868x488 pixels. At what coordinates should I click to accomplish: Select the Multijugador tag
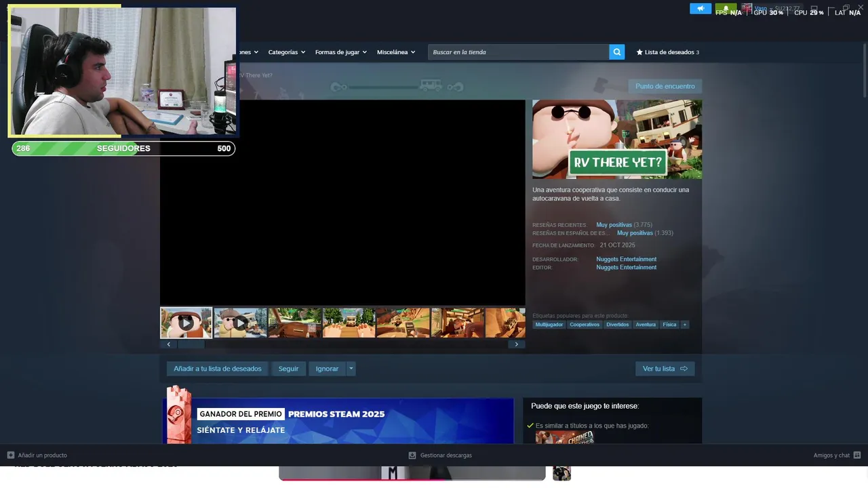(549, 325)
